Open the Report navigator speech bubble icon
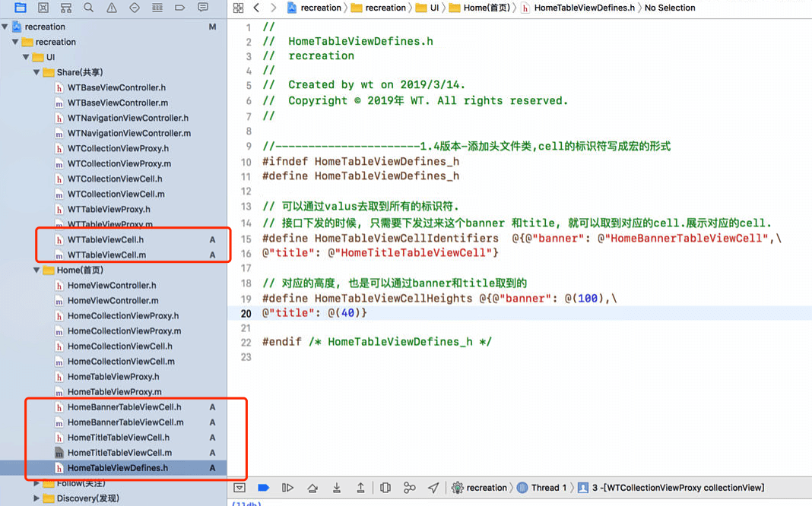812x506 pixels. [203, 8]
